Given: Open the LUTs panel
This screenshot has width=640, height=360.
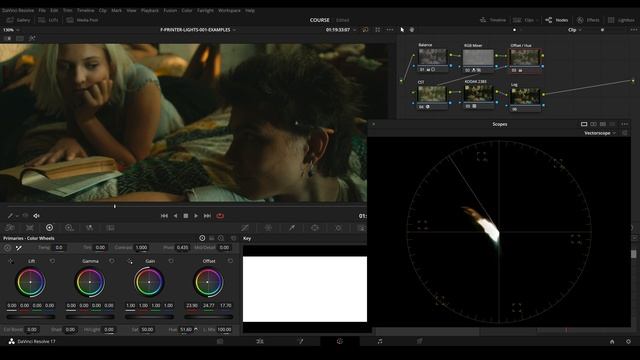Looking at the screenshot, I should 49,20.
